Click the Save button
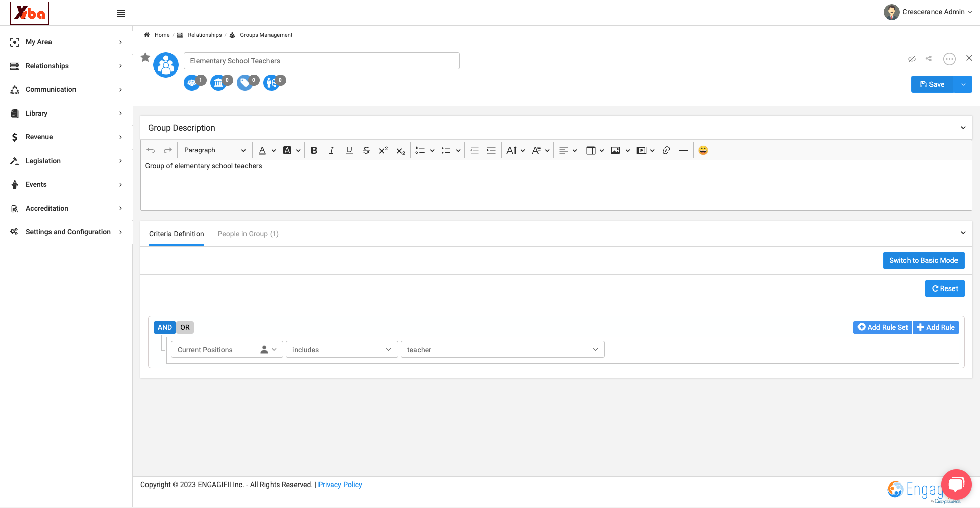The height and width of the screenshot is (508, 980). point(933,84)
